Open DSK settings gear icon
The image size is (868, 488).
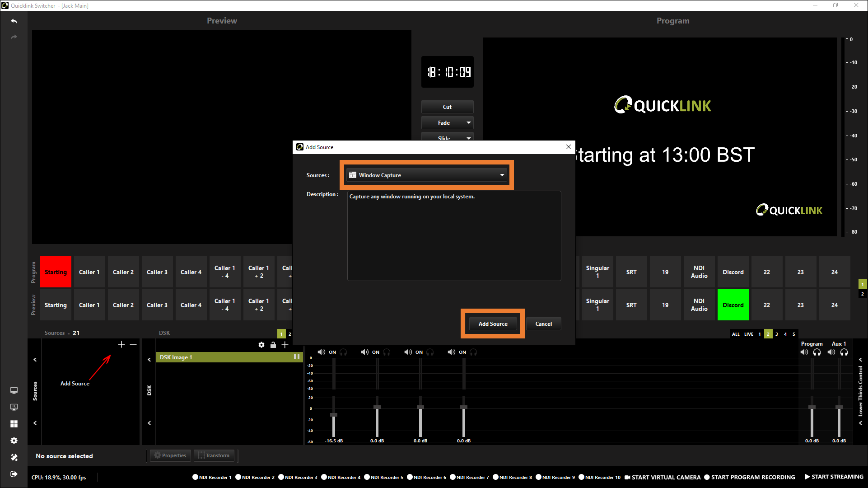point(261,345)
